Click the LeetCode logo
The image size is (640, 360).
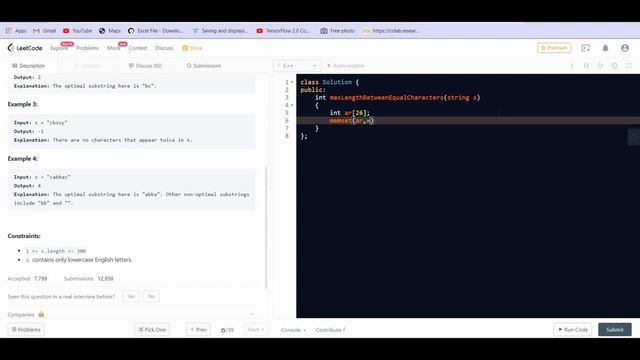[25, 48]
